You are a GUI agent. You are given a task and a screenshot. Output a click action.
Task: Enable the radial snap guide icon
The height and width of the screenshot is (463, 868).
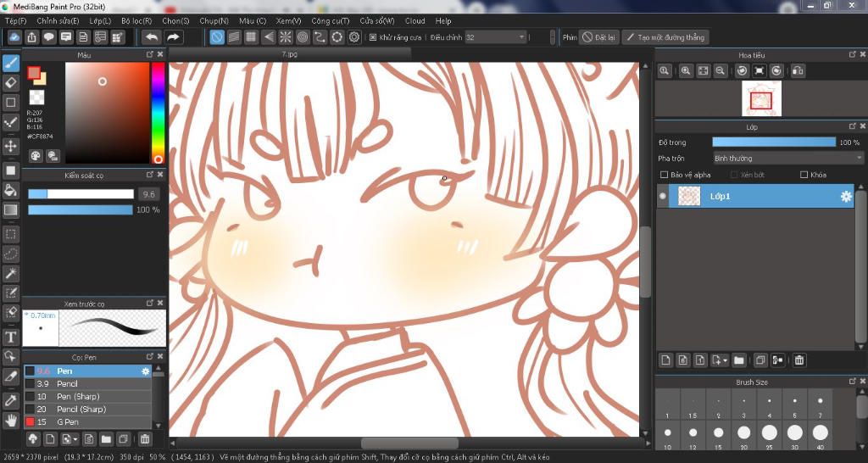point(286,37)
